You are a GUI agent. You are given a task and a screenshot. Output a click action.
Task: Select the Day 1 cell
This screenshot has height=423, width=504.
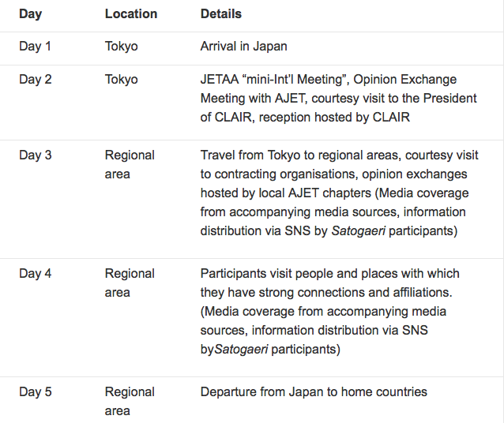pyautogui.click(x=35, y=47)
